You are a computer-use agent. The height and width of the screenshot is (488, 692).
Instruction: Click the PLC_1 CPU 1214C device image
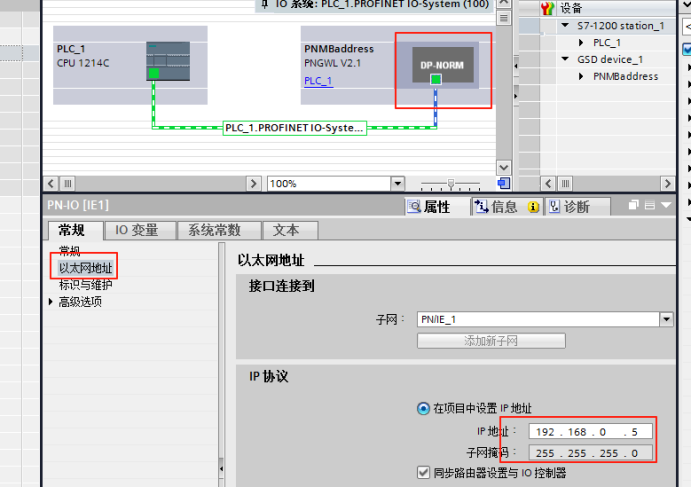tap(168, 61)
